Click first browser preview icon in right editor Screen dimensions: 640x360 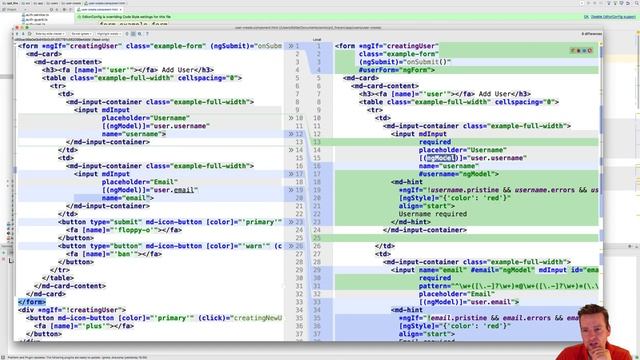pyautogui.click(x=573, y=51)
